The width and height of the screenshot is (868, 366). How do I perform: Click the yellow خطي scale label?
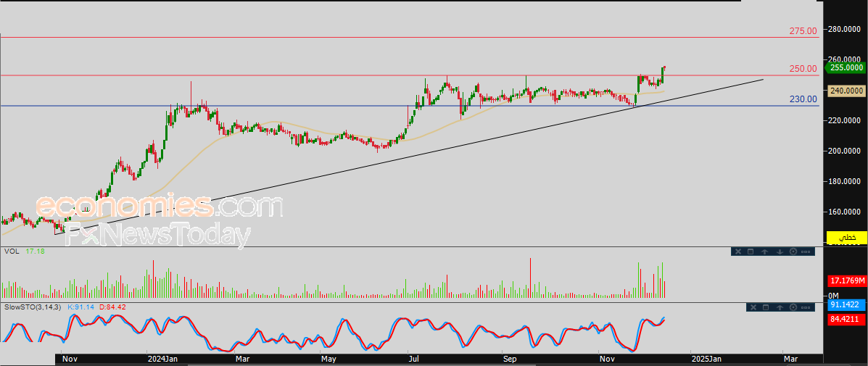(x=846, y=237)
